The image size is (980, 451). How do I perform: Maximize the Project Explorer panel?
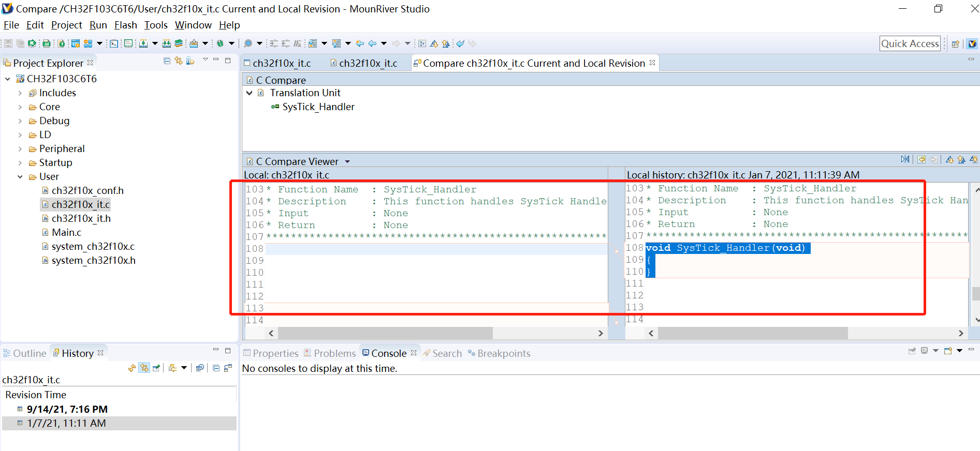pyautogui.click(x=228, y=60)
